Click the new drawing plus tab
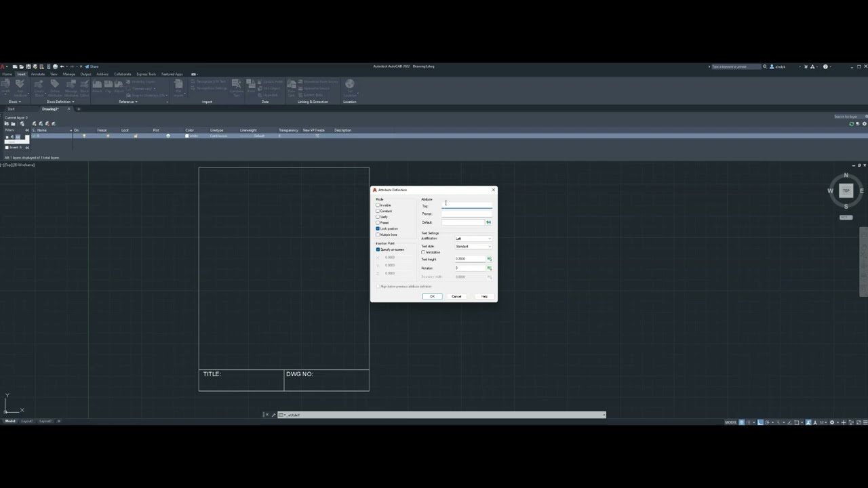 [79, 108]
